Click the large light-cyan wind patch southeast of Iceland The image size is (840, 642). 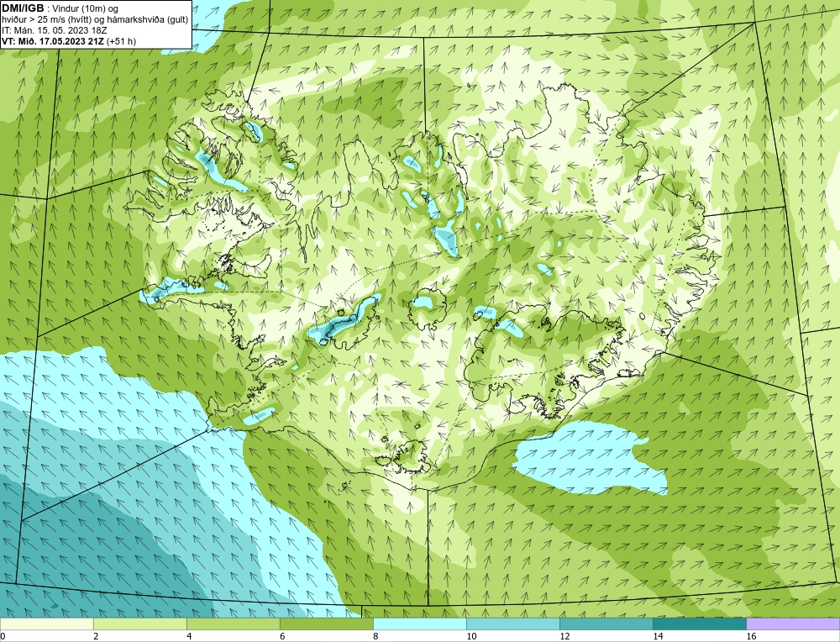(590, 458)
